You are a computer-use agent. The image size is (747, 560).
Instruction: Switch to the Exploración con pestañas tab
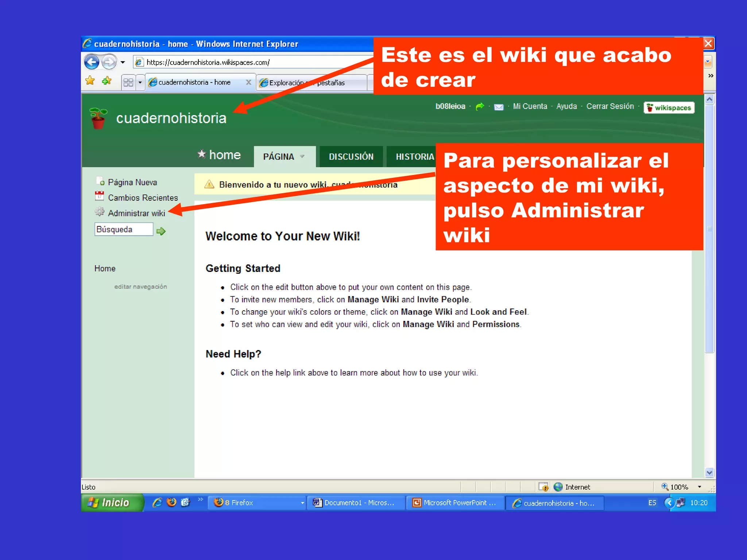coord(311,83)
